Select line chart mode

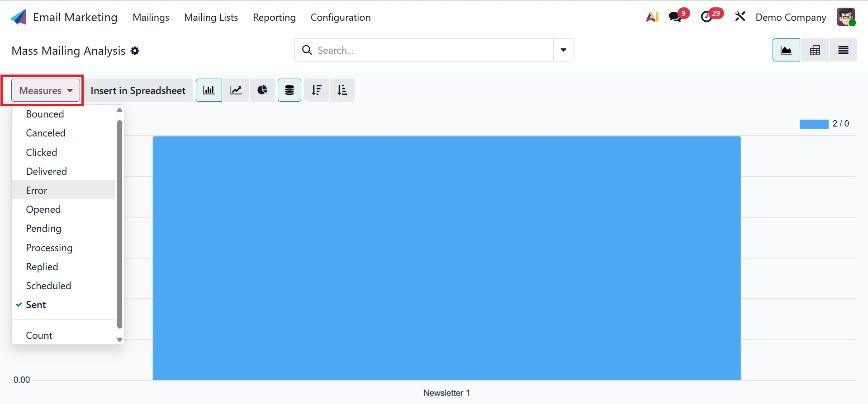(236, 90)
